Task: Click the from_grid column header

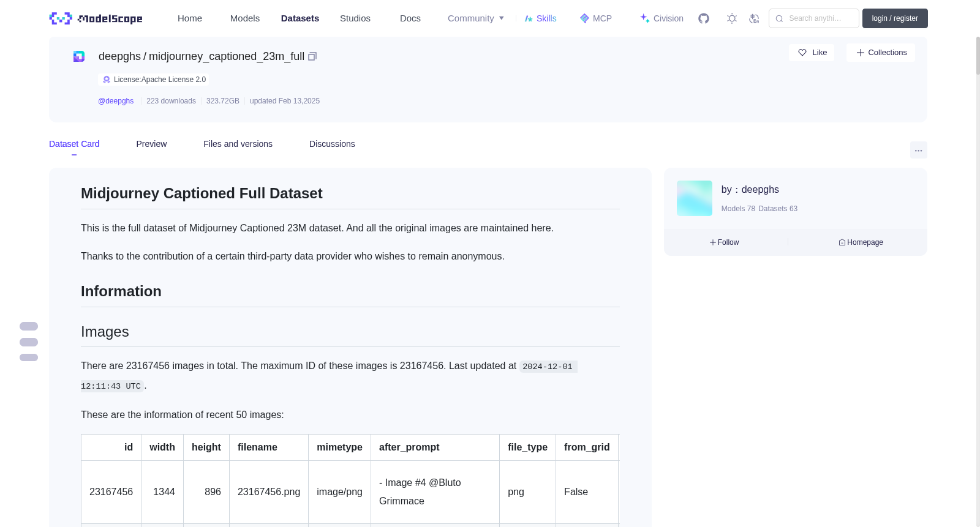Action: [587, 447]
